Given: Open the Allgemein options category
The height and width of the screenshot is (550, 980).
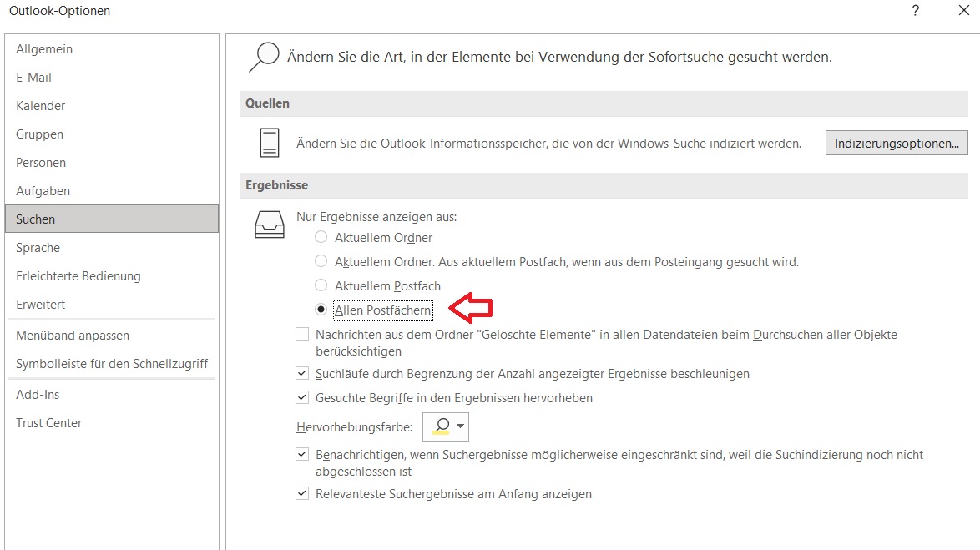Looking at the screenshot, I should click(112, 48).
